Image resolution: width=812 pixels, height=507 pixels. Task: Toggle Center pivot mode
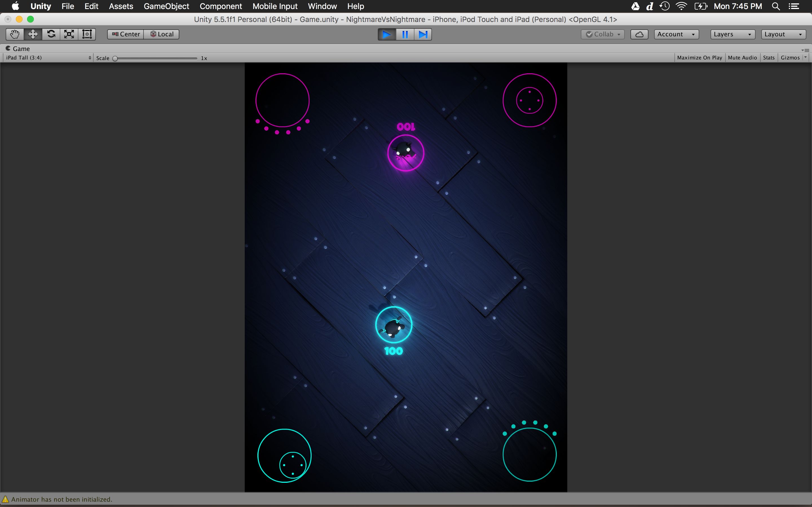(x=126, y=34)
